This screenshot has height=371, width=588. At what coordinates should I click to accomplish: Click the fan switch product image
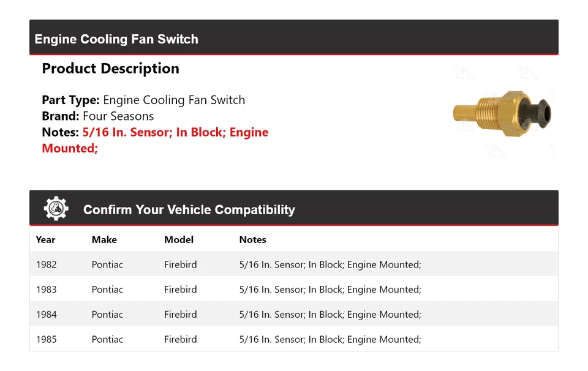coord(502,112)
